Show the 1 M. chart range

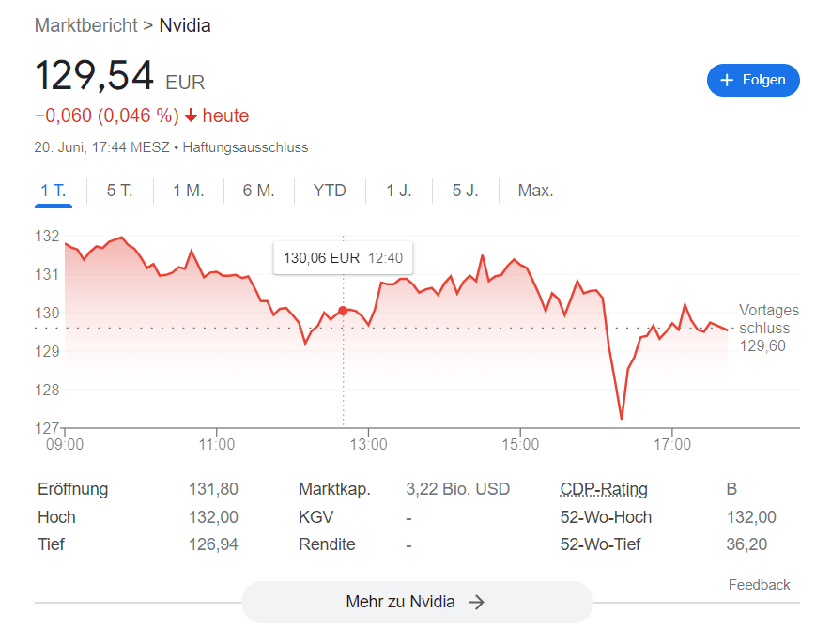click(x=189, y=191)
